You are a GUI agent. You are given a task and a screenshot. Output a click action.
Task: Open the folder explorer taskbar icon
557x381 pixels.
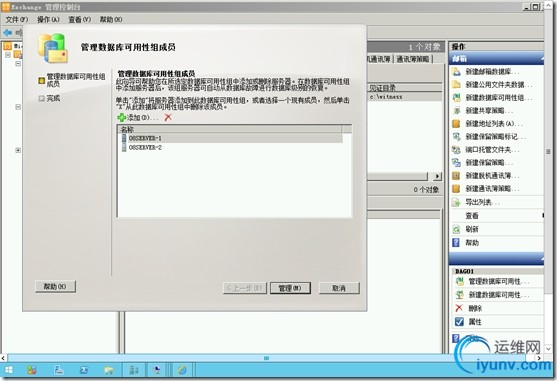click(x=109, y=370)
